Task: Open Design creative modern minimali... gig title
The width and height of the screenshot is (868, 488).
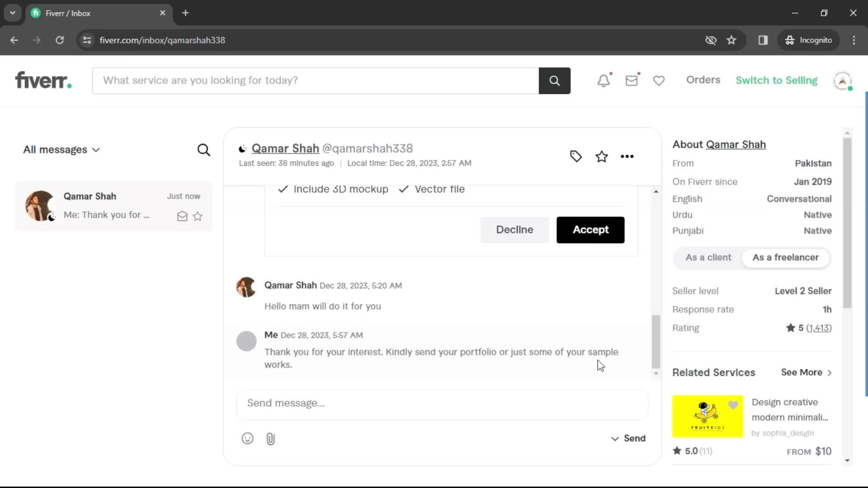Action: [790, 410]
